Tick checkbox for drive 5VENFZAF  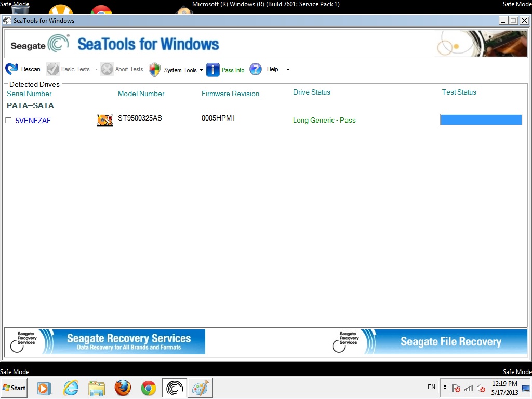pyautogui.click(x=8, y=120)
